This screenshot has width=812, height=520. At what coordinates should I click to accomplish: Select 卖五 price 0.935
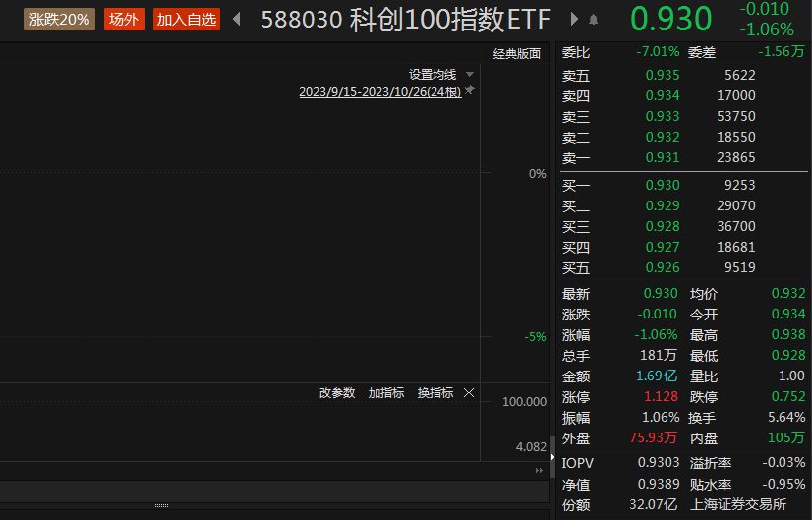(x=663, y=75)
